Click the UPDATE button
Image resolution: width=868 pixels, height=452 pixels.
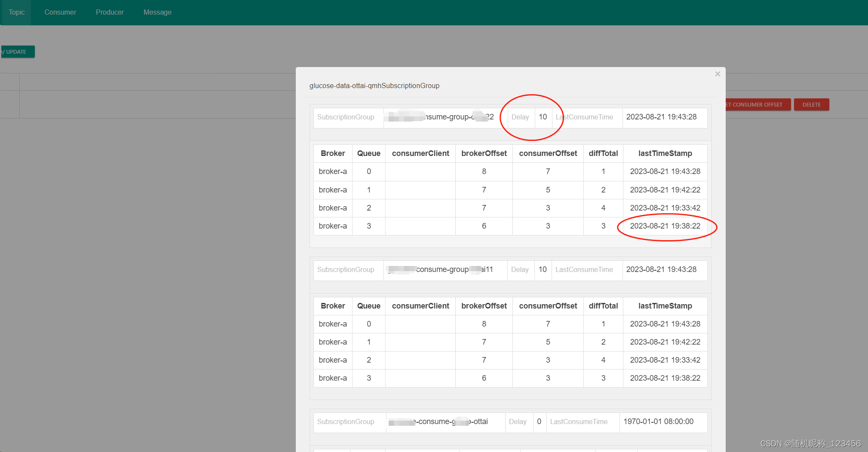click(x=17, y=52)
